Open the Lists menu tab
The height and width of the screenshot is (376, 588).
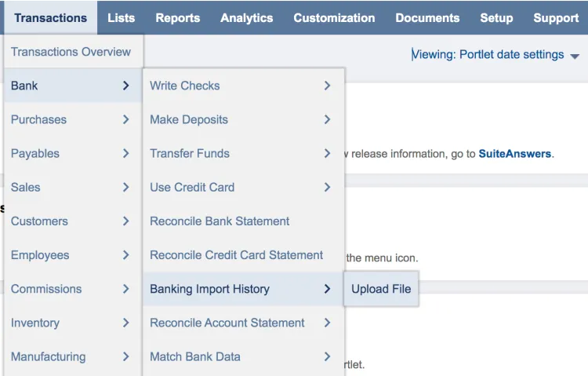[121, 17]
